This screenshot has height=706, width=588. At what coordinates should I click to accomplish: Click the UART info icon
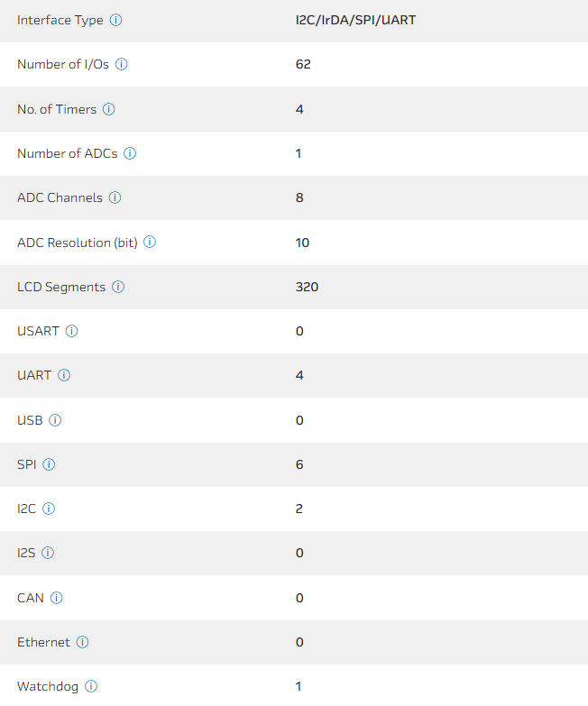tap(64, 375)
